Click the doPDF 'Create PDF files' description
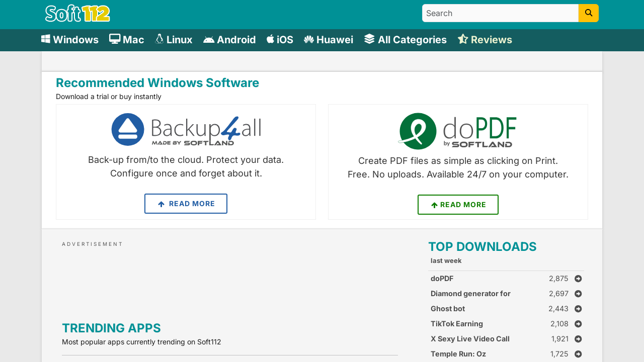 pos(458,167)
